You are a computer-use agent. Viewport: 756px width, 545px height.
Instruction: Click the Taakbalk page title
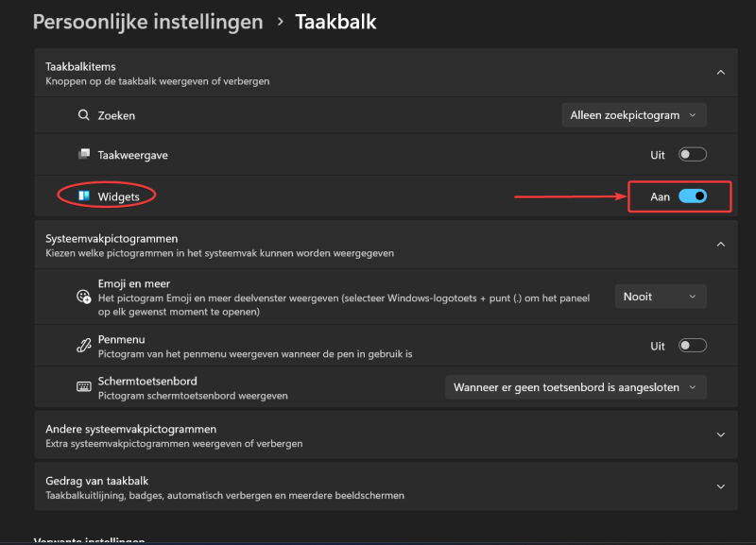335,22
